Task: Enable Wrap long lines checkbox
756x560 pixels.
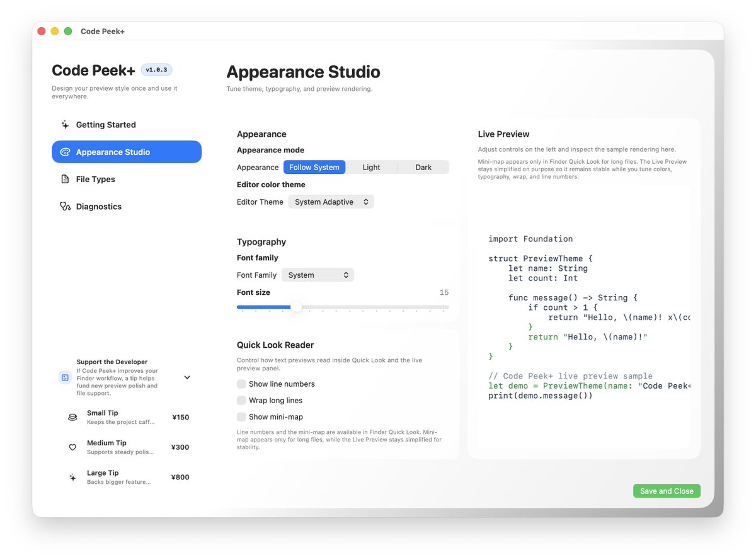Action: click(x=241, y=400)
